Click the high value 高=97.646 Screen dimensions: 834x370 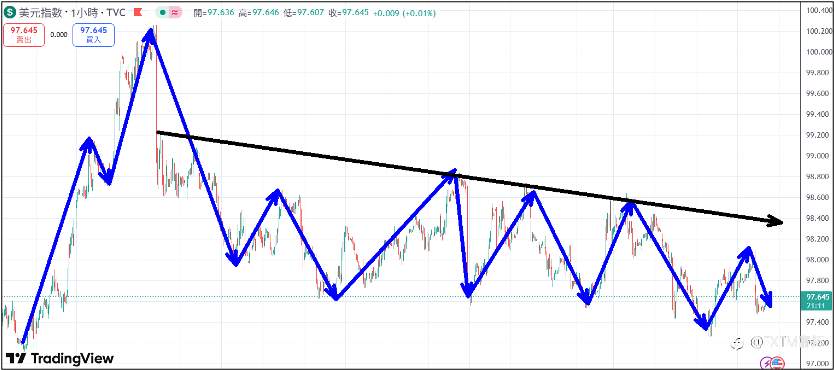tap(258, 13)
